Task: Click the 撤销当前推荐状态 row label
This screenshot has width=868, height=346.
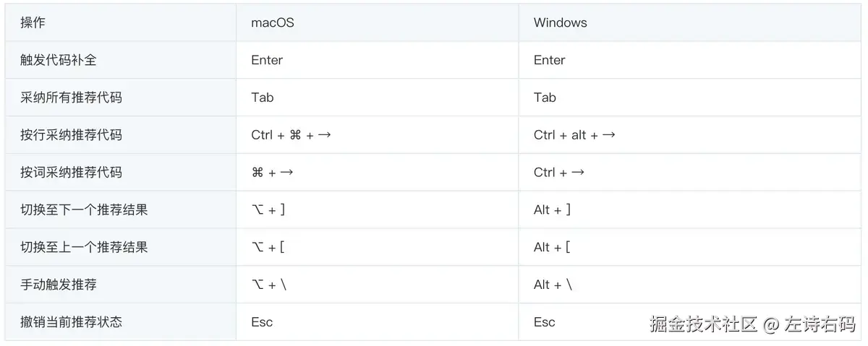Action: [71, 322]
